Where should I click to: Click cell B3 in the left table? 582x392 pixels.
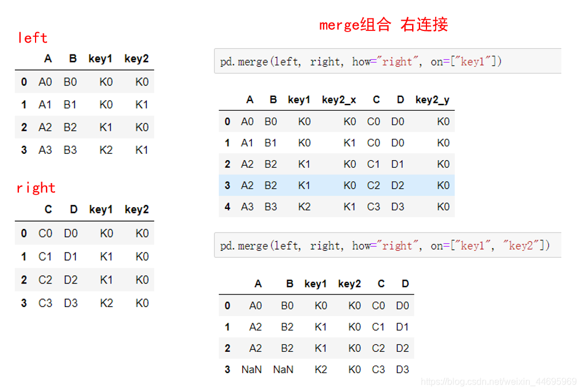point(70,150)
